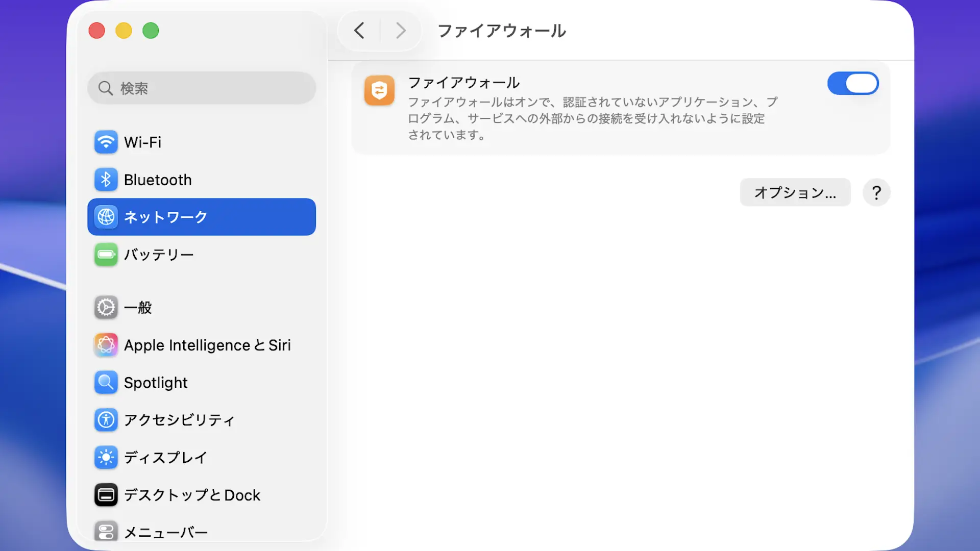Open the オプション… button
This screenshot has width=980, height=551.
point(795,192)
